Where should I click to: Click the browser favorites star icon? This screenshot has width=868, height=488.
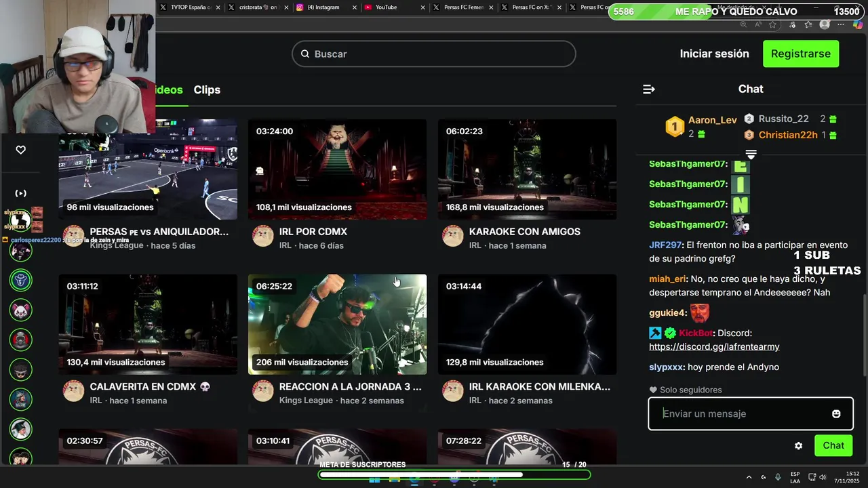(x=772, y=24)
